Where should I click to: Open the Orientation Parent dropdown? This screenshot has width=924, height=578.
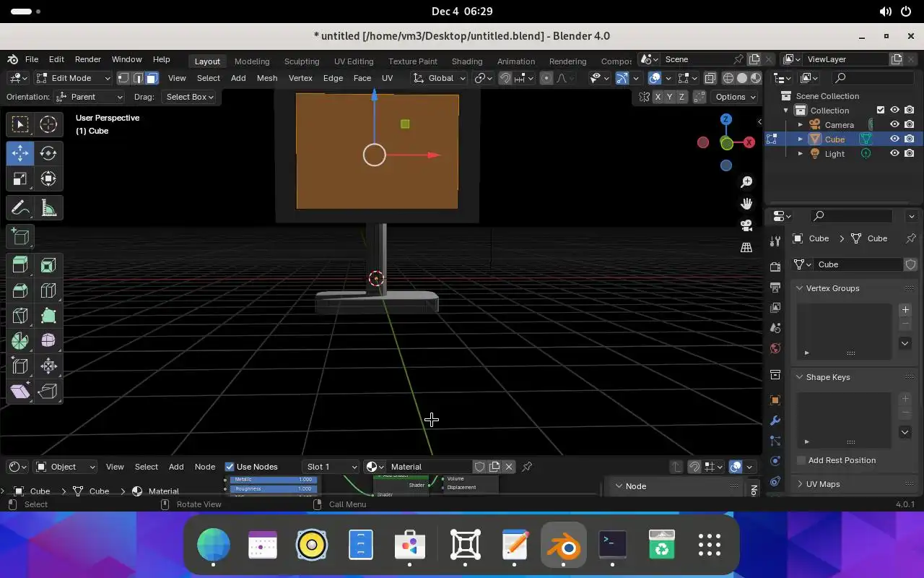[x=90, y=97]
